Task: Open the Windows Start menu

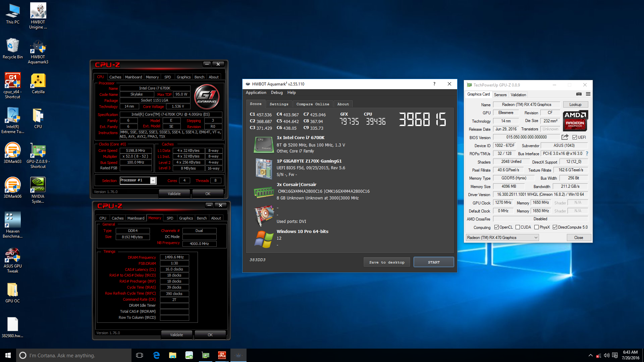Action: tap(8, 355)
